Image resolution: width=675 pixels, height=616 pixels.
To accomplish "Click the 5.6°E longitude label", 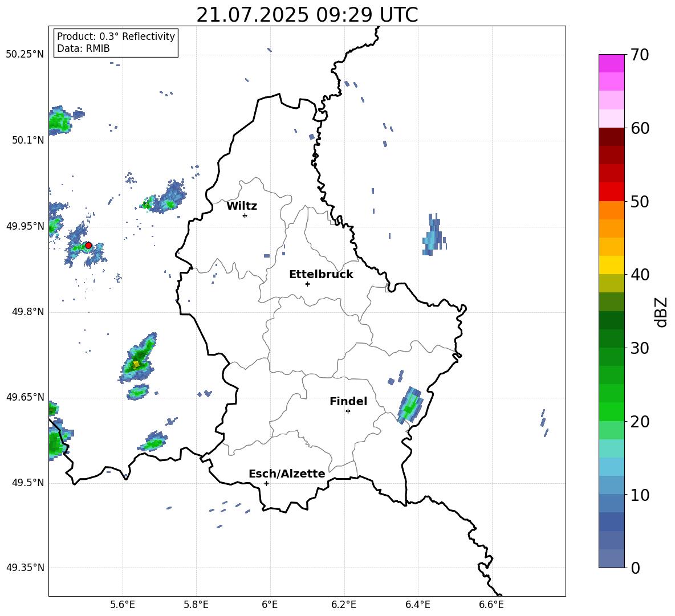I will [123, 605].
